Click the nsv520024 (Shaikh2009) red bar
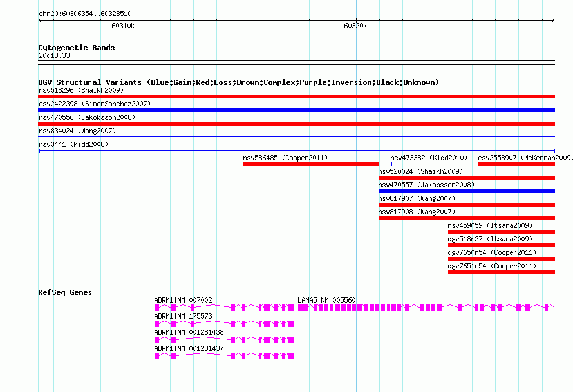 click(x=467, y=178)
